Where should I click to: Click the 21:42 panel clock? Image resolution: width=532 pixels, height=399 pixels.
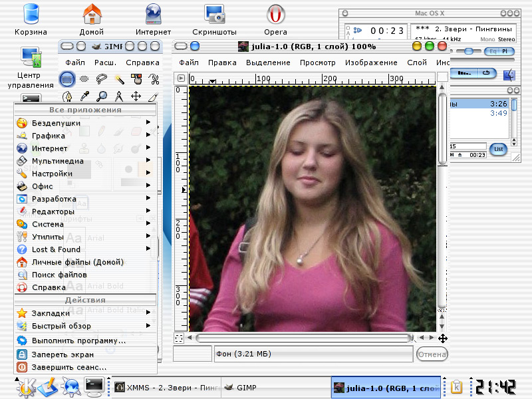(495, 387)
